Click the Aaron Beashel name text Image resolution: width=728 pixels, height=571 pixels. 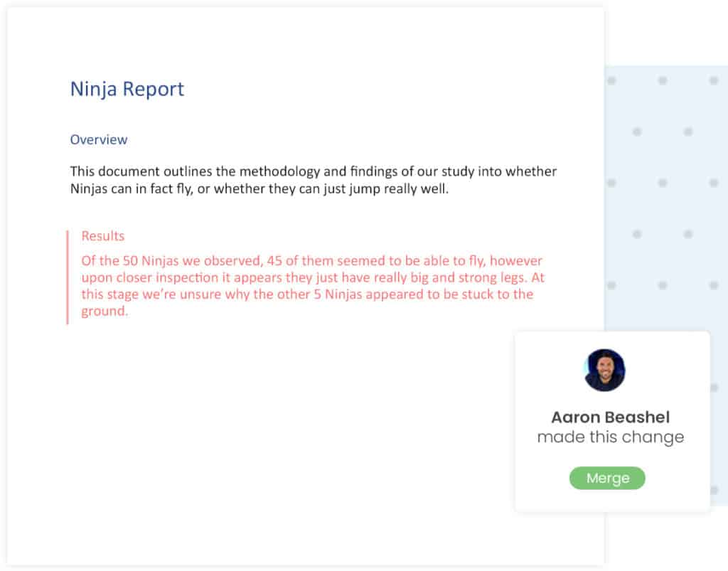[611, 417]
